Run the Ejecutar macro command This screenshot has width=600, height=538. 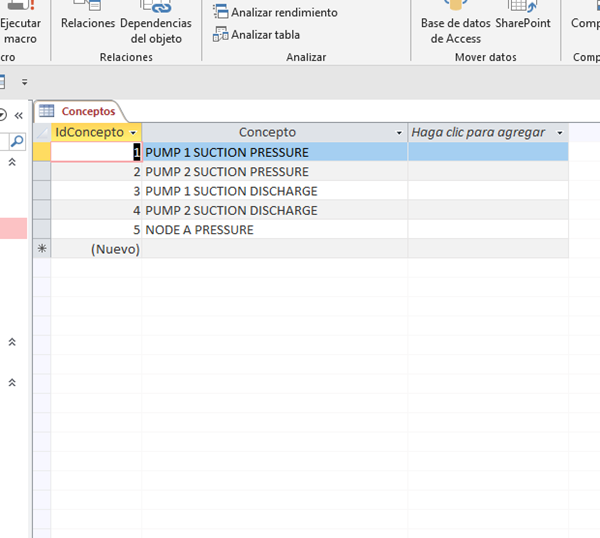[x=20, y=21]
